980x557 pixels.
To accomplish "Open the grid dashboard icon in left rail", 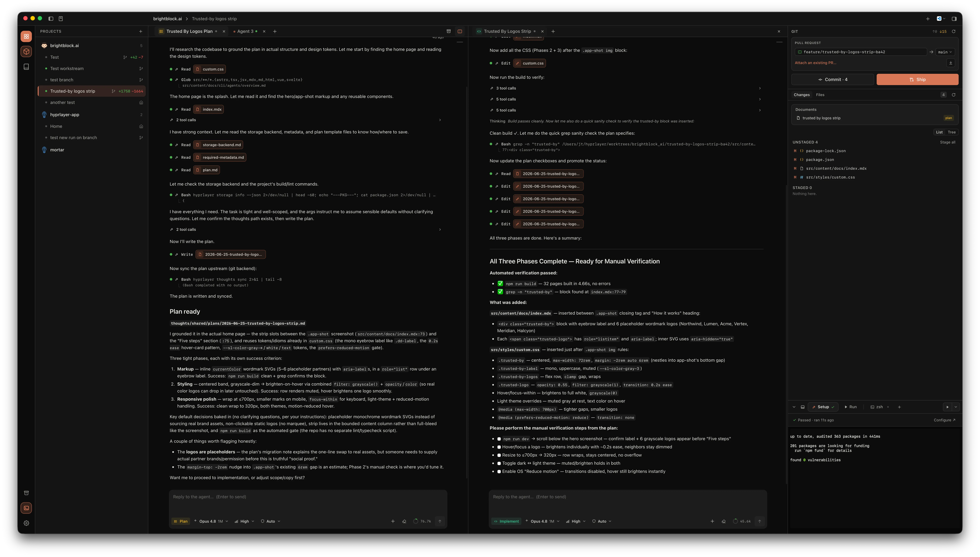I will [x=26, y=36].
